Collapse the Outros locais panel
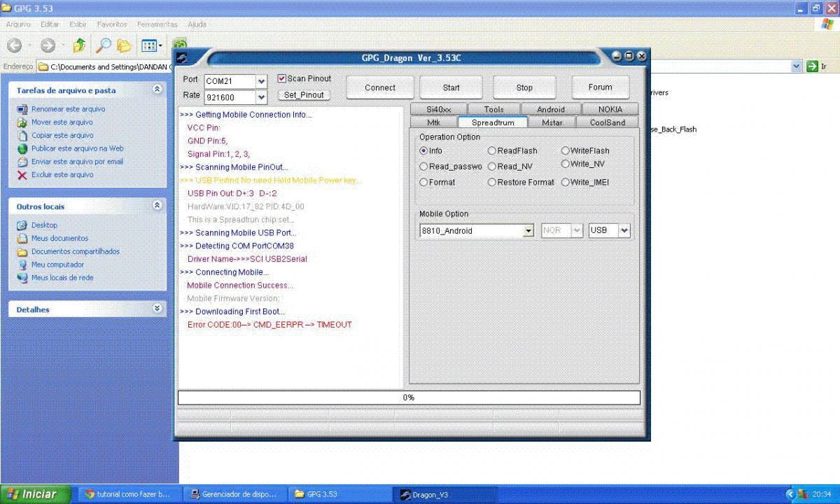Image resolution: width=840 pixels, height=504 pixels. 157,206
